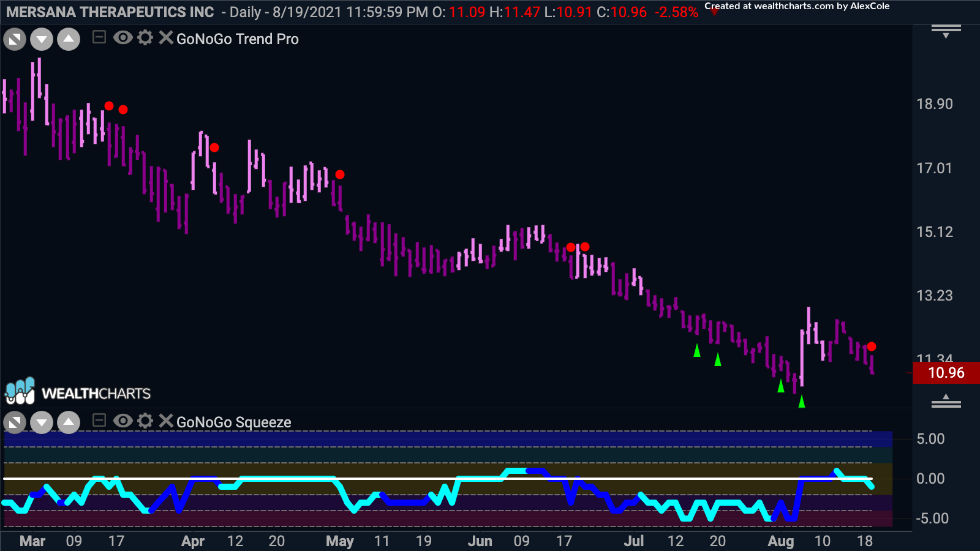Click the 0.00 squeeze axis label
The height and width of the screenshot is (551, 980).
tap(930, 479)
